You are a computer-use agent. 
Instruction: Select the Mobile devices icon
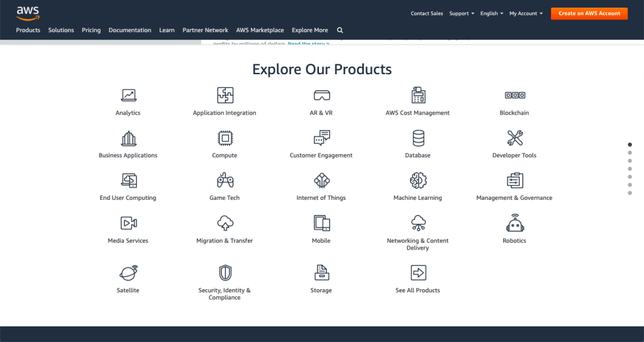321,223
